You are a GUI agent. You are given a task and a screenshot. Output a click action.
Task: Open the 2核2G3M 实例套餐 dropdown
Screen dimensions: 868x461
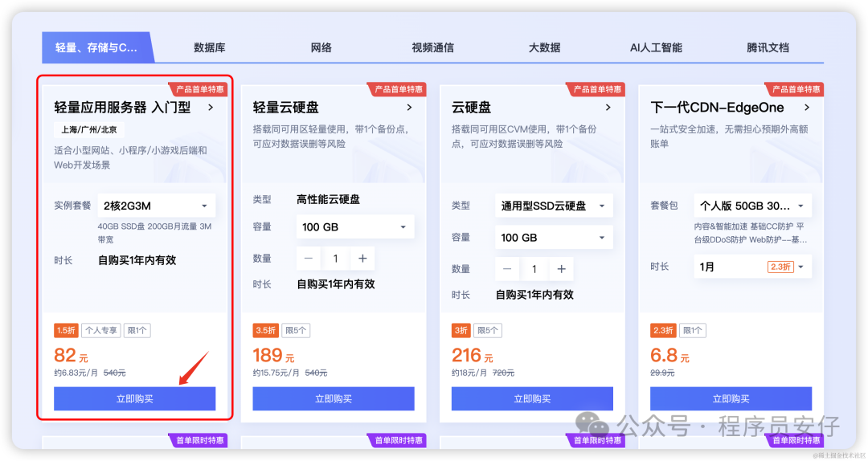157,206
